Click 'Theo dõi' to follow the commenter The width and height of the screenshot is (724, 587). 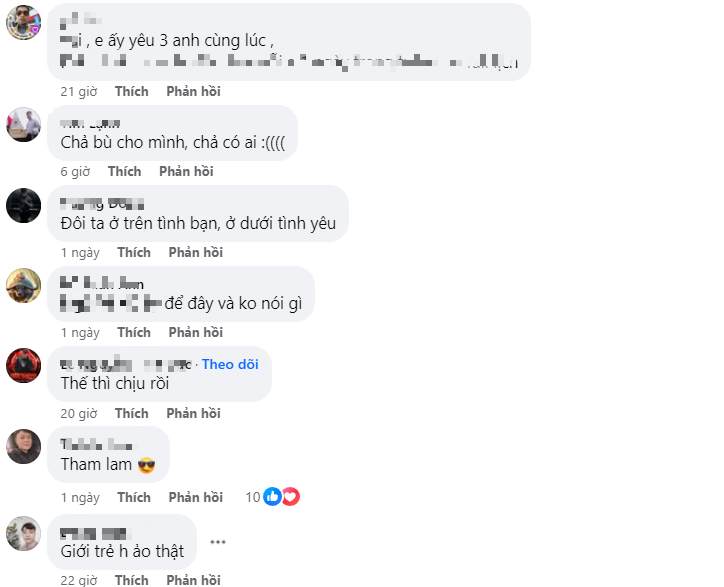click(230, 364)
